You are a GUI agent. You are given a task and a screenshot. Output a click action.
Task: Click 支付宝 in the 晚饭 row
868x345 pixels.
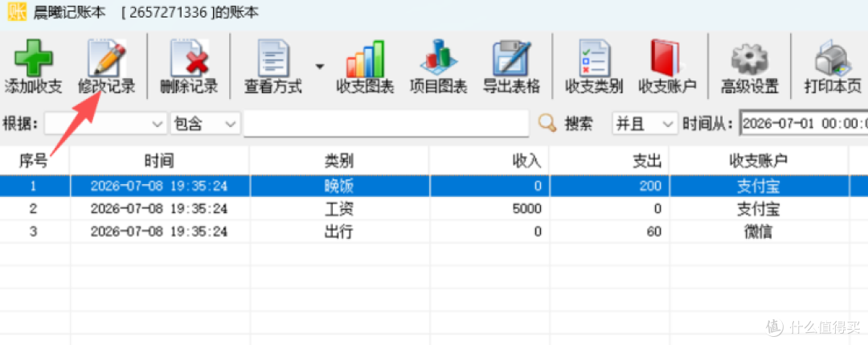[759, 186]
